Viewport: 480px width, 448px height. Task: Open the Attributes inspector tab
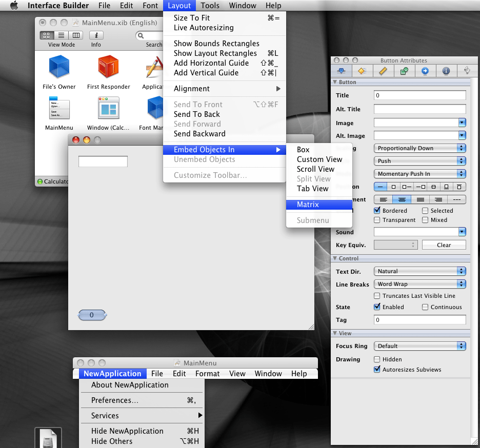(x=342, y=71)
